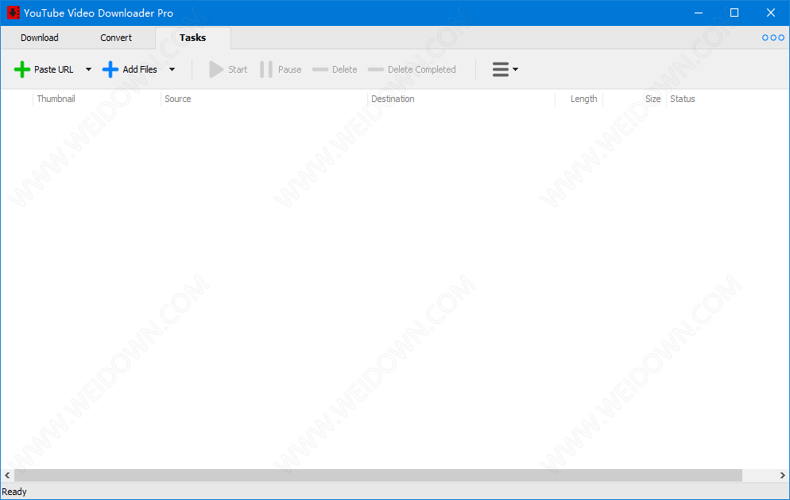The height and width of the screenshot is (500, 790).
Task: Open the three-circles options menu
Action: pos(773,38)
